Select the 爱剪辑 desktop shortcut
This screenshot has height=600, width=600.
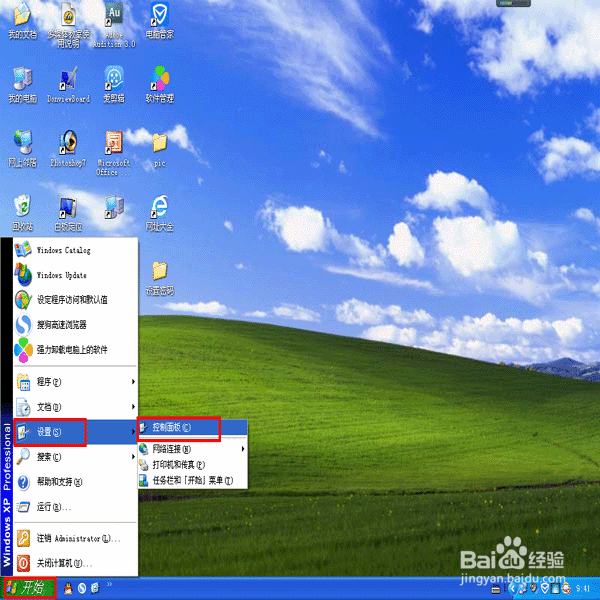(114, 85)
